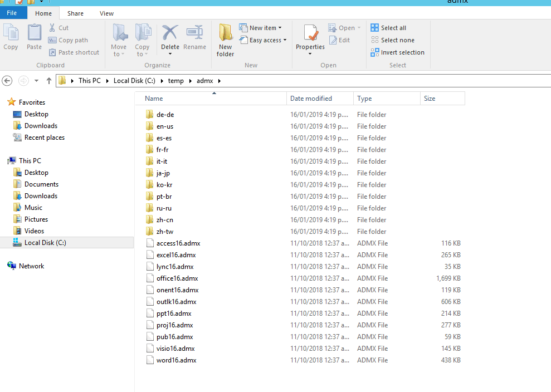Image resolution: width=551 pixels, height=392 pixels.
Task: Click the Back navigation arrow
Action: point(7,81)
